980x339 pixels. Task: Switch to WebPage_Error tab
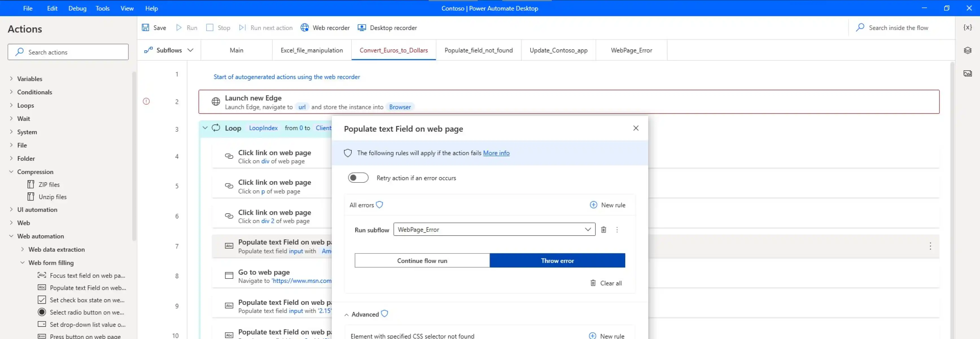tap(631, 50)
